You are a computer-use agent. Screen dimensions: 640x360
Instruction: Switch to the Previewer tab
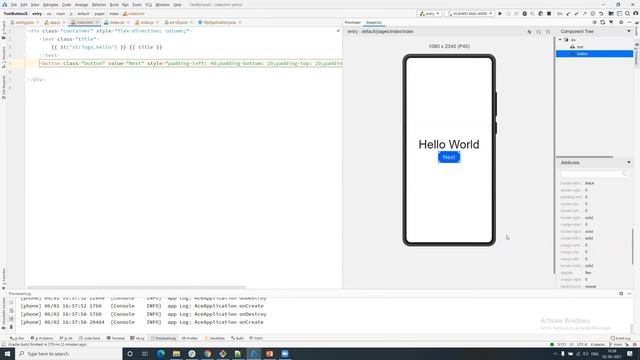(352, 22)
